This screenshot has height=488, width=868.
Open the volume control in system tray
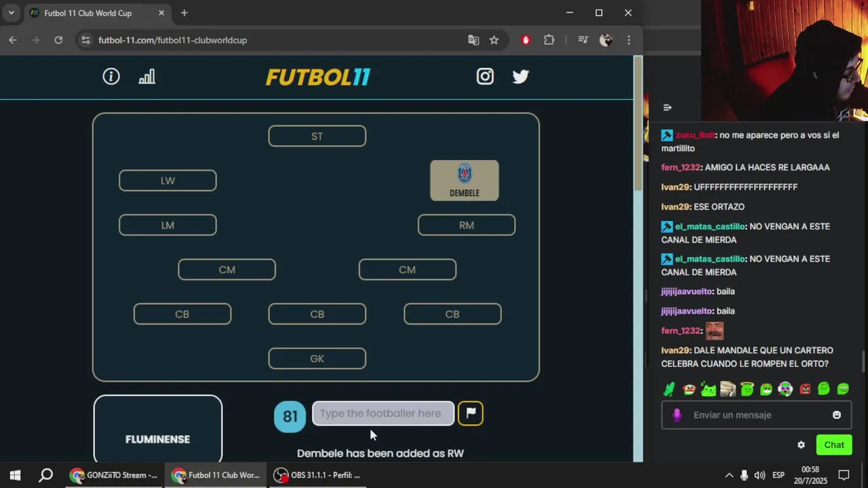[x=759, y=475]
